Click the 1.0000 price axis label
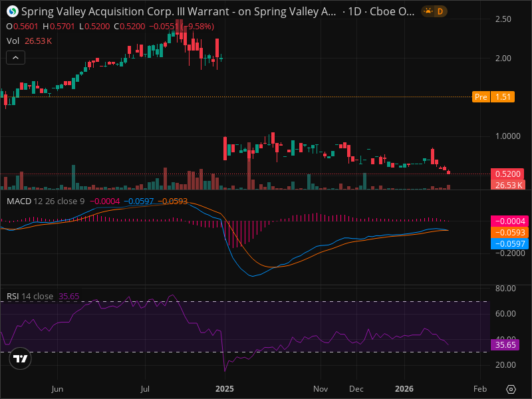 click(507, 136)
